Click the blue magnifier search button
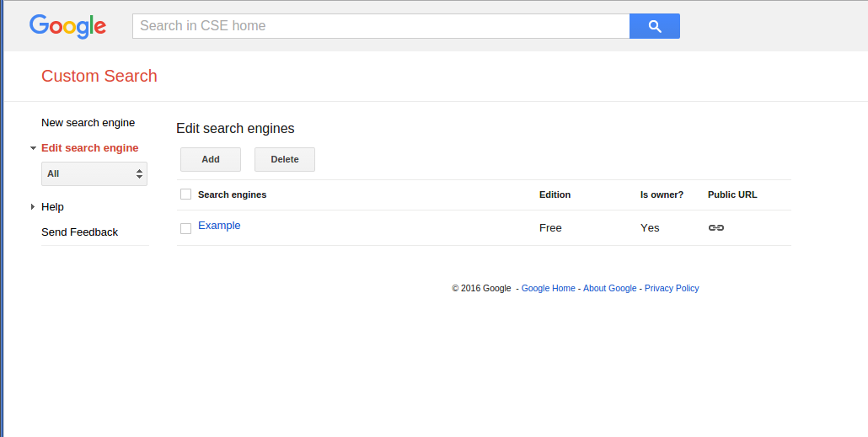This screenshot has height=437, width=868. pyautogui.click(x=654, y=26)
